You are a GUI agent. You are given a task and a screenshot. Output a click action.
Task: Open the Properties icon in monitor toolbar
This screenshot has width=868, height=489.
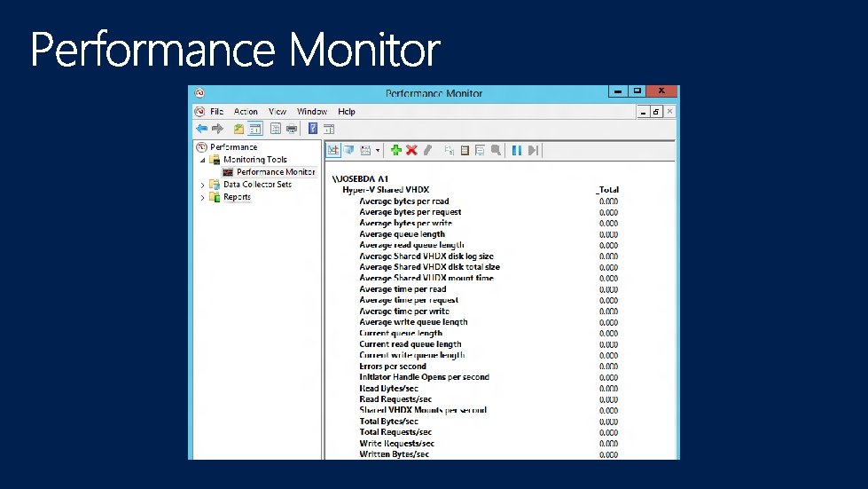coord(480,150)
